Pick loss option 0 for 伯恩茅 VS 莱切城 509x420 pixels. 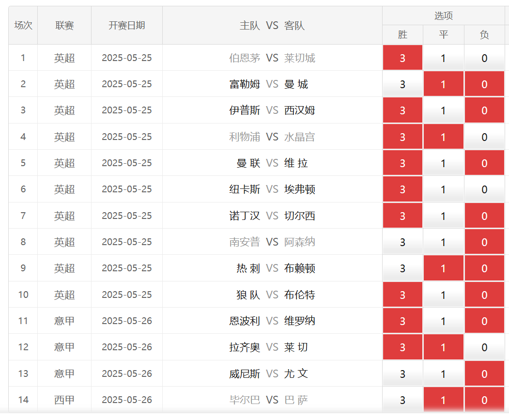click(484, 58)
